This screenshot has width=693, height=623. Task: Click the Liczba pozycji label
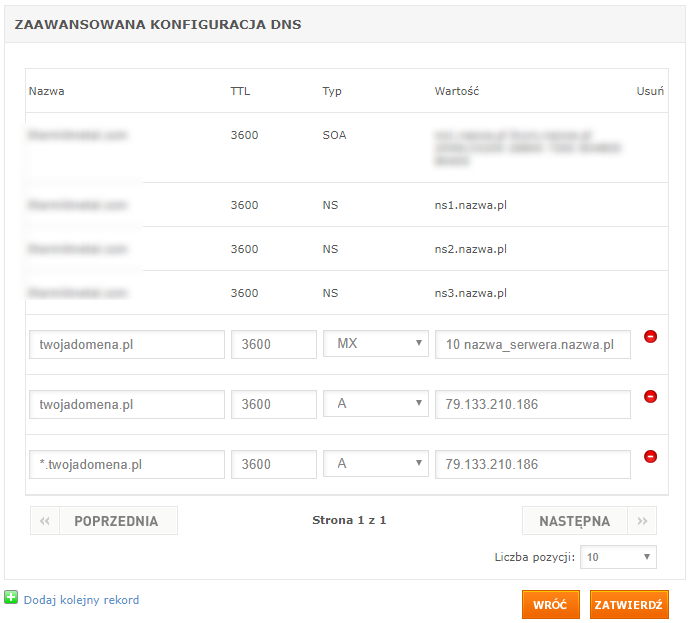534,557
